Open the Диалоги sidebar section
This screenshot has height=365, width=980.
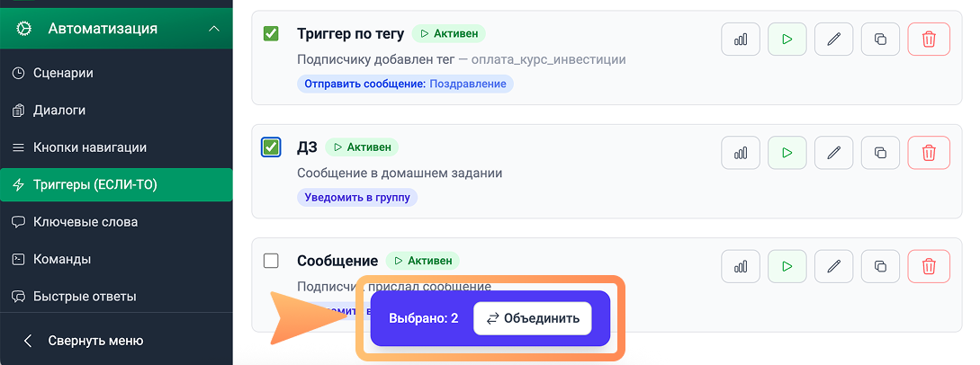pyautogui.click(x=59, y=111)
